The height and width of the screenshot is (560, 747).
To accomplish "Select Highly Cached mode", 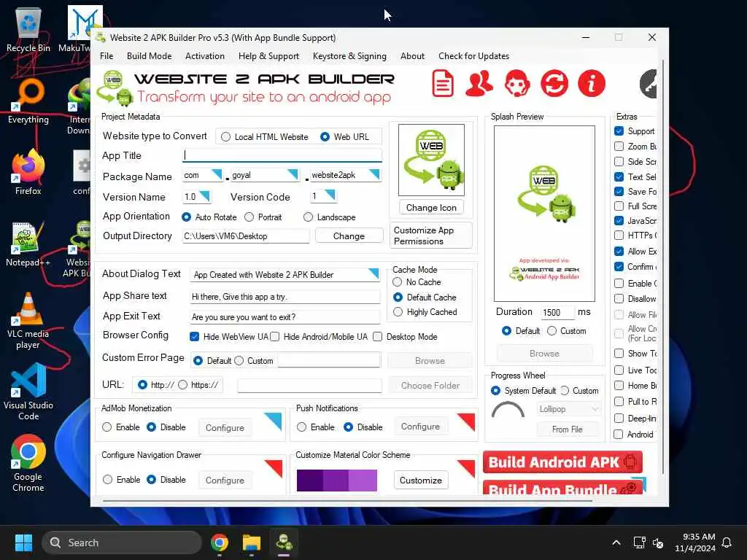I will pyautogui.click(x=398, y=312).
